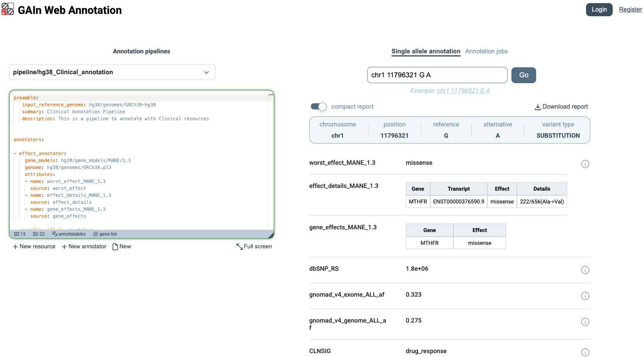
Task: Click the 0.323 exome allele frequency value
Action: coord(414,295)
